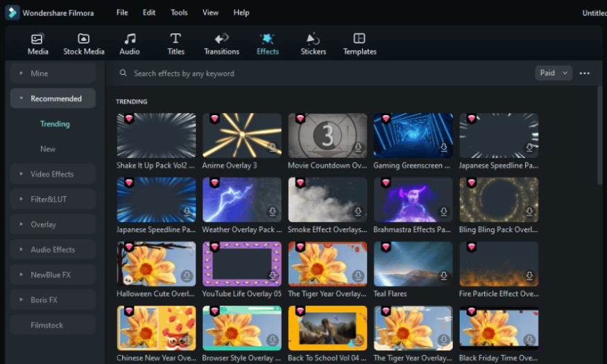This screenshot has width=607, height=364.
Task: Select the Black Friday Time Overlay thumbnail
Action: [x=499, y=328]
